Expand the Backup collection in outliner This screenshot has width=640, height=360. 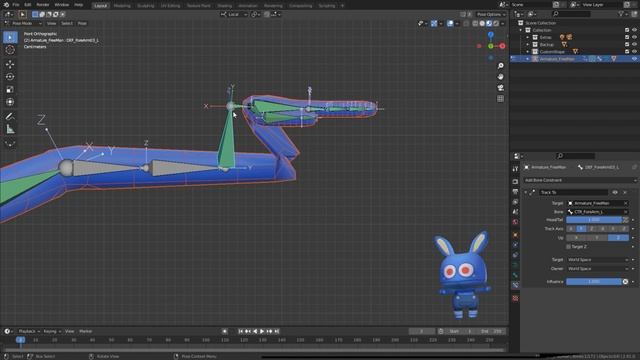coord(527,44)
